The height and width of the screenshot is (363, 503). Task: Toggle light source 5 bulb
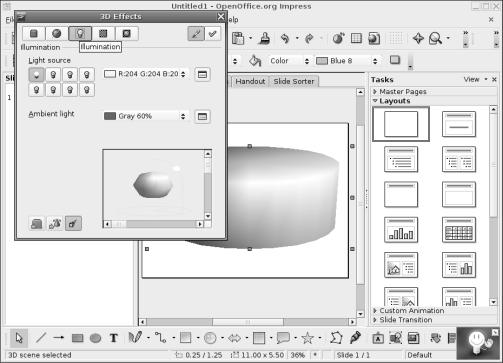pos(36,90)
